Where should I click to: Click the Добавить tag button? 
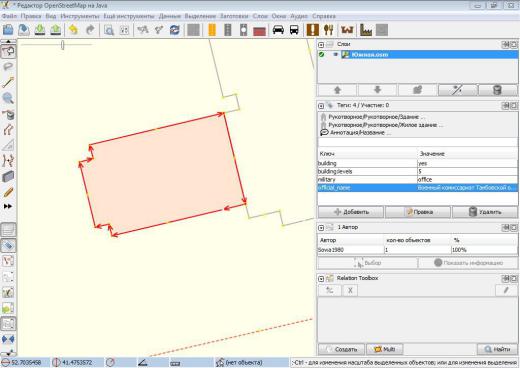pos(351,212)
